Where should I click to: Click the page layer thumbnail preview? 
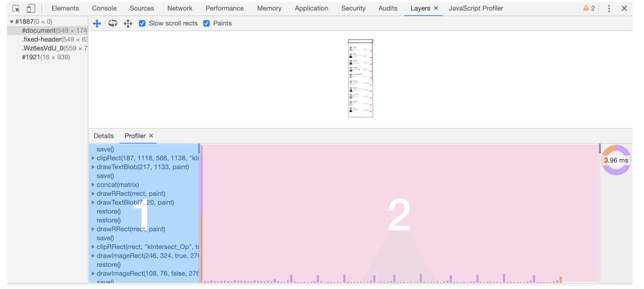tap(360, 78)
